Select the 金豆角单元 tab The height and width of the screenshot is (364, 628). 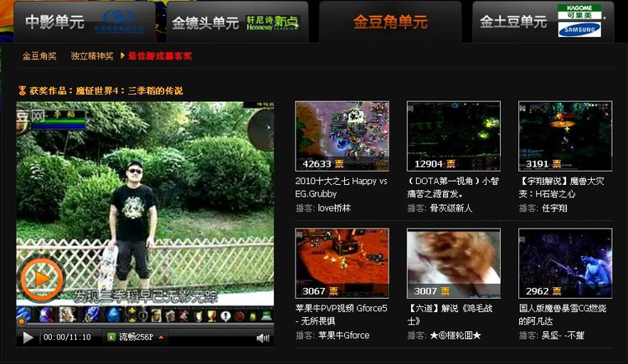coord(390,22)
